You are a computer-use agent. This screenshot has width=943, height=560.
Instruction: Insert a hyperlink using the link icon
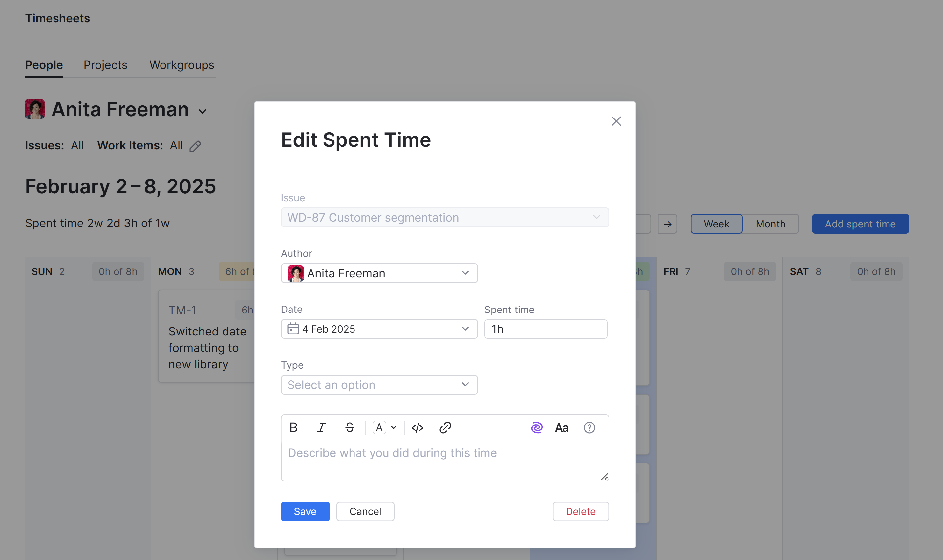tap(445, 427)
